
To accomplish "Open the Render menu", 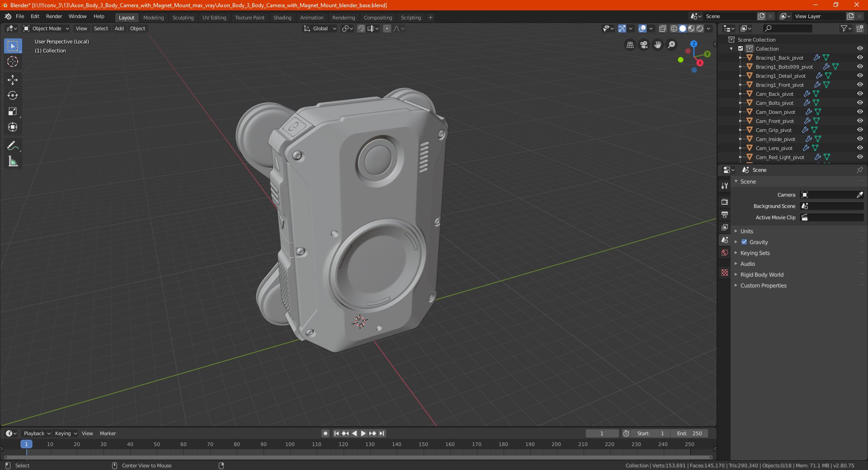I will (54, 16).
